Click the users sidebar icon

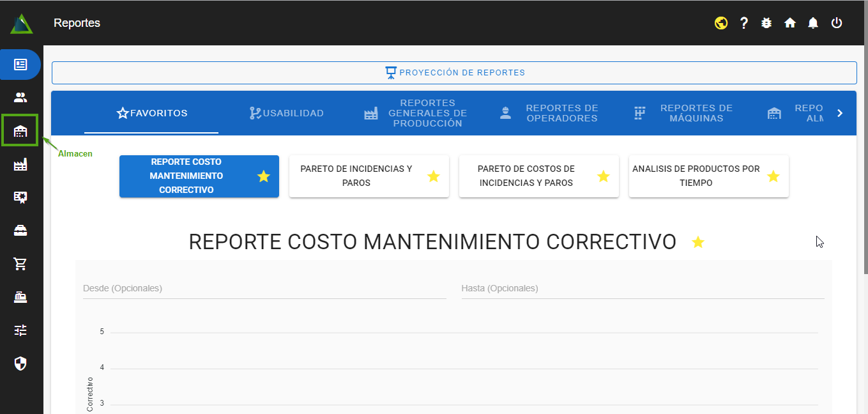(20, 98)
